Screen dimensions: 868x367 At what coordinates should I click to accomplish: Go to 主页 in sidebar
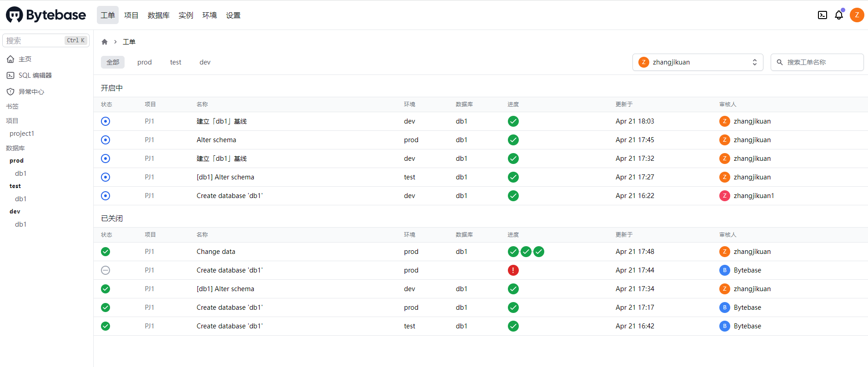[25, 59]
